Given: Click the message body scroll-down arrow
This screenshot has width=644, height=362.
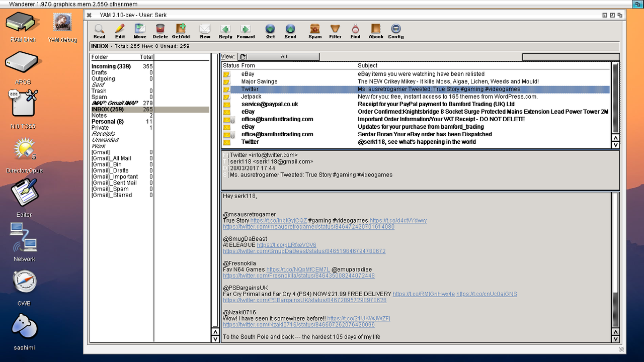Looking at the screenshot, I should [x=615, y=339].
